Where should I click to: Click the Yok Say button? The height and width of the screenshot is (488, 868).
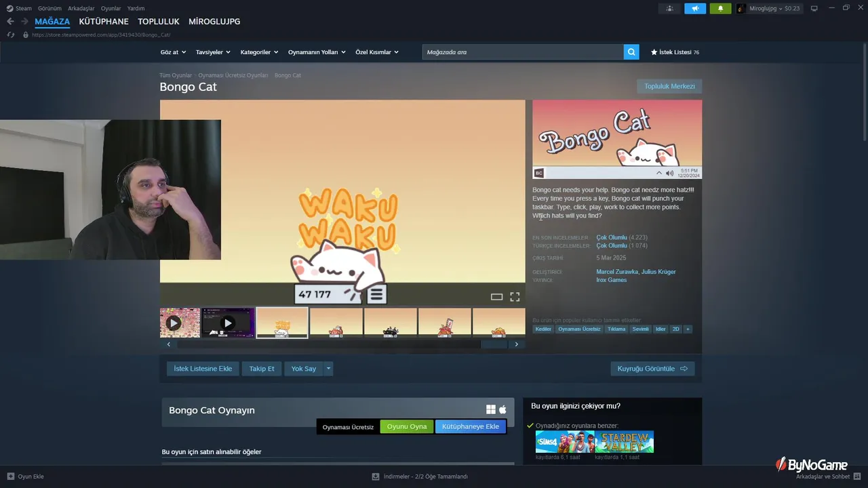(304, 369)
